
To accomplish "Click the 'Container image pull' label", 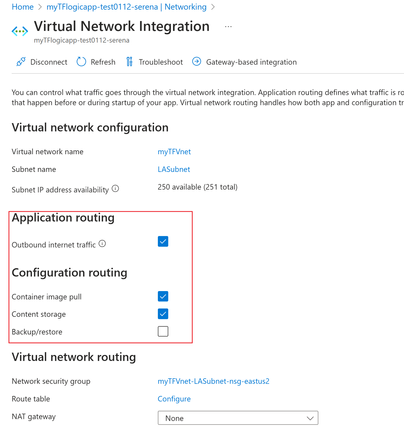I will [47, 297].
